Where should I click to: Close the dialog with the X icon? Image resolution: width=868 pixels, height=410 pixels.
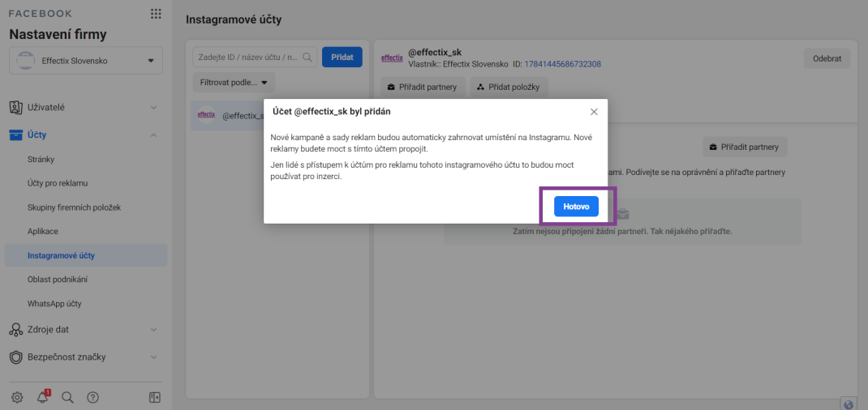(x=594, y=112)
